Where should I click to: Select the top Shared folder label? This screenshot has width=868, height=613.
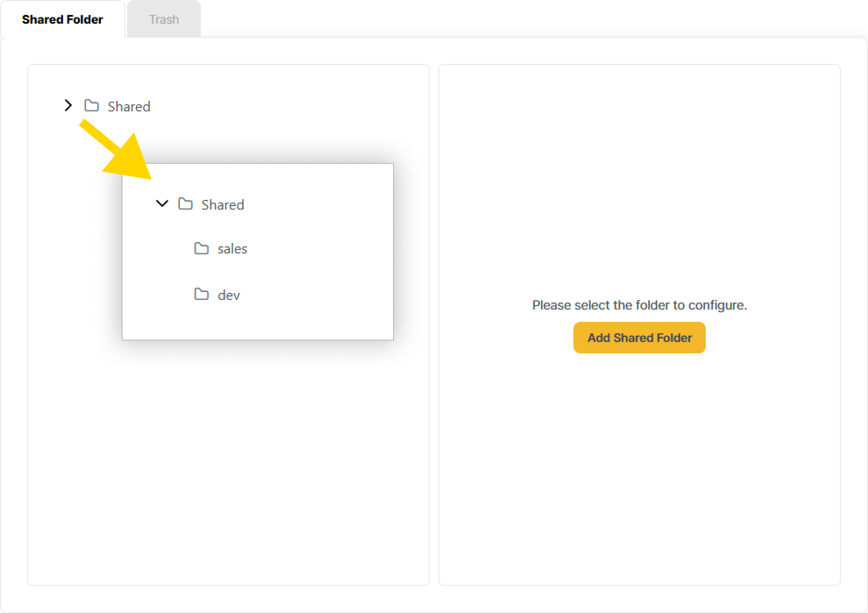[x=129, y=107]
